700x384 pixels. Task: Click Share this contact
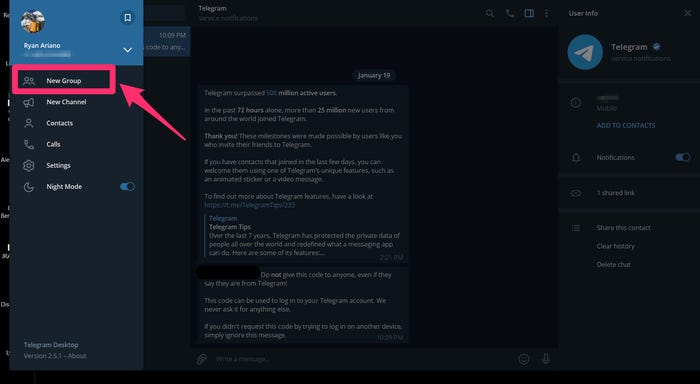623,228
